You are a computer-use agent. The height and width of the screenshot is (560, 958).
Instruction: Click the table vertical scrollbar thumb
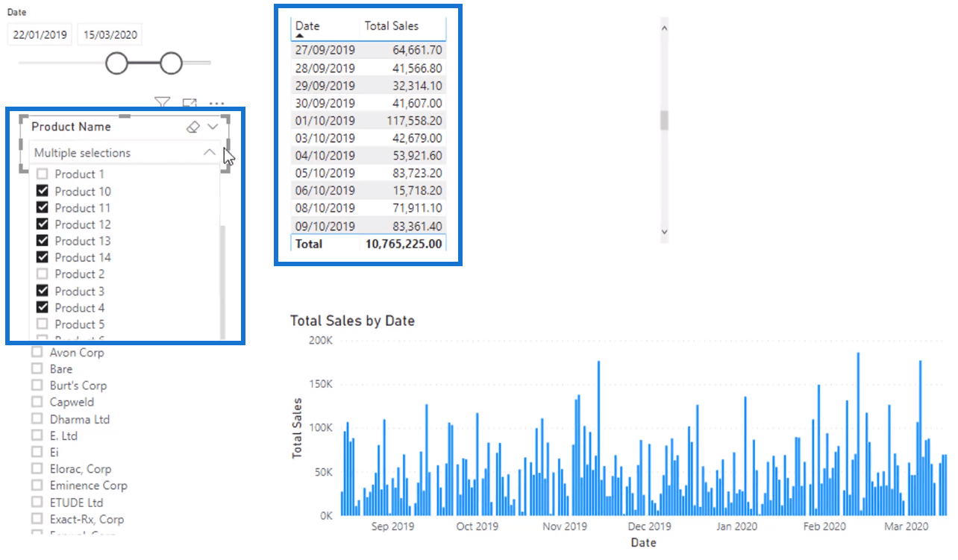pos(664,120)
